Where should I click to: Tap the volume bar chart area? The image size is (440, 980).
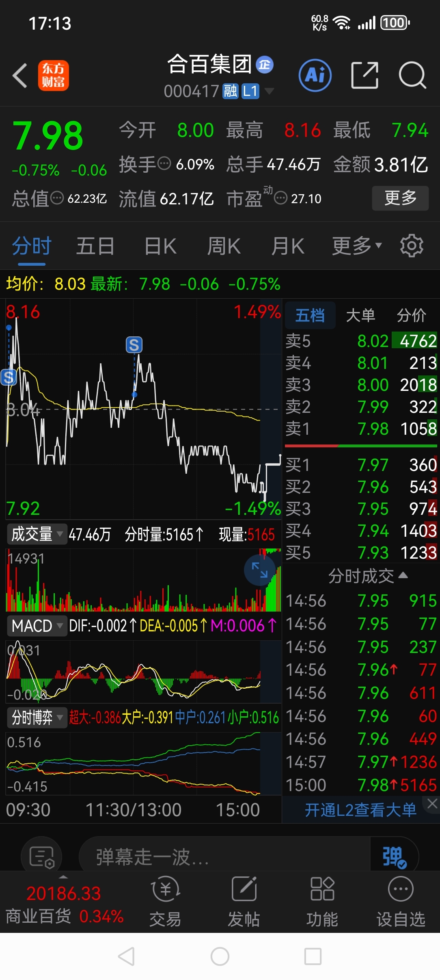tap(143, 580)
